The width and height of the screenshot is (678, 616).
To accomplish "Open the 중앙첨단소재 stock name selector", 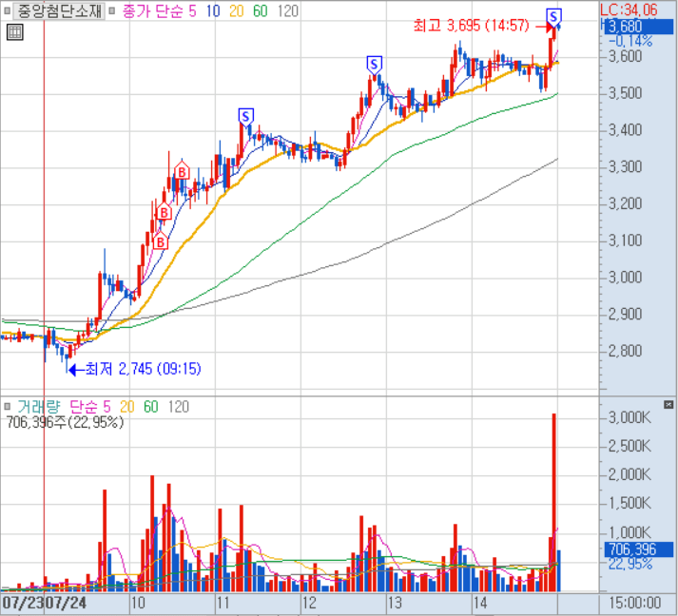I will point(59,11).
